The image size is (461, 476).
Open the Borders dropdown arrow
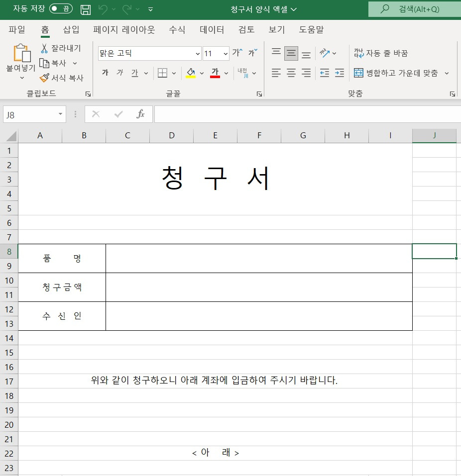click(x=173, y=73)
